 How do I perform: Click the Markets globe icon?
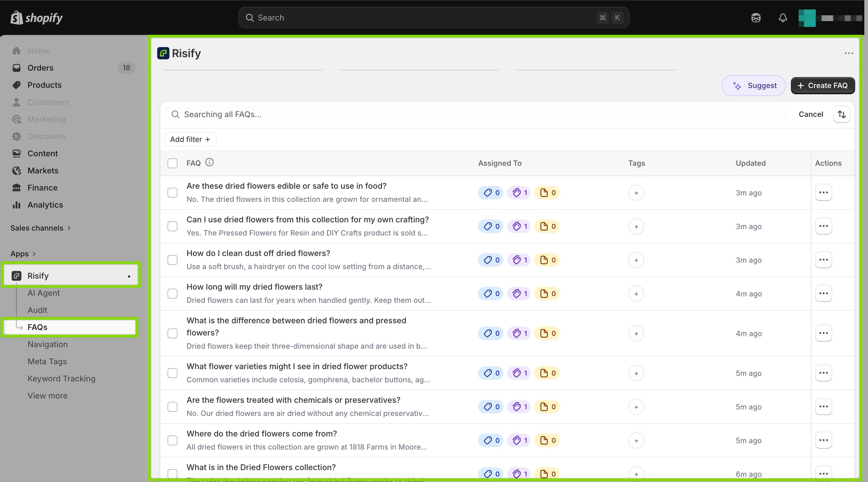16,170
